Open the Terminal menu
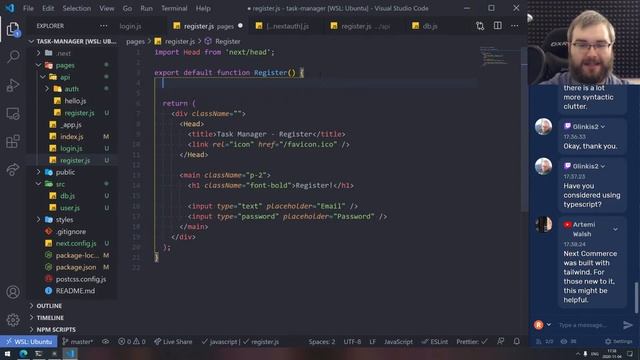The width and height of the screenshot is (640, 360). pyautogui.click(x=174, y=8)
